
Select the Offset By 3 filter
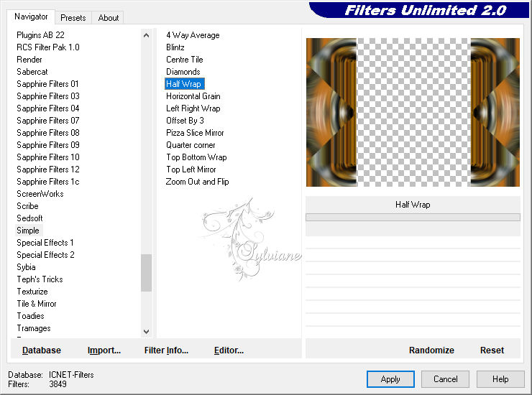(185, 121)
